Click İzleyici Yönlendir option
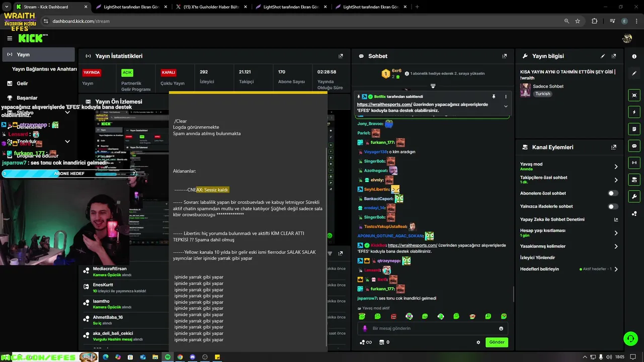This screenshot has width=644, height=362. (537, 257)
